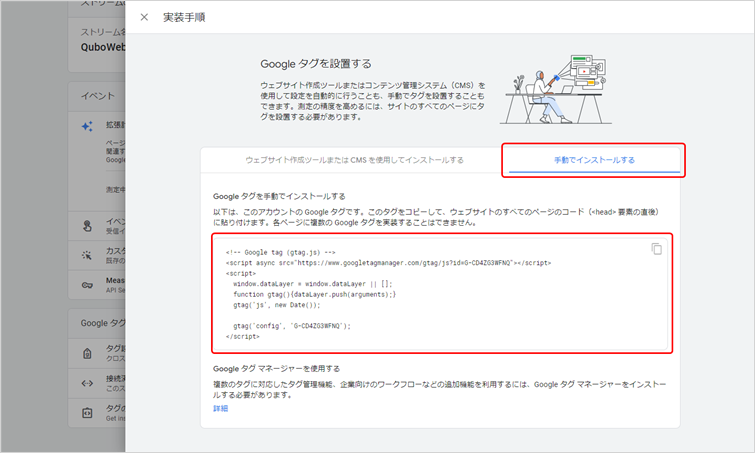The height and width of the screenshot is (453, 755).
Task: Switch to 手動でインストールする tab
Action: point(594,160)
